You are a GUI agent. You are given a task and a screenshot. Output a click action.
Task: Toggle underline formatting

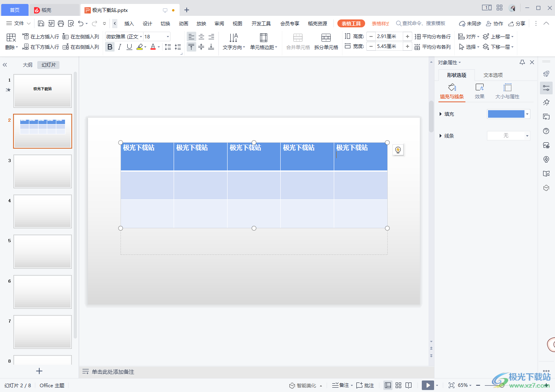[129, 47]
